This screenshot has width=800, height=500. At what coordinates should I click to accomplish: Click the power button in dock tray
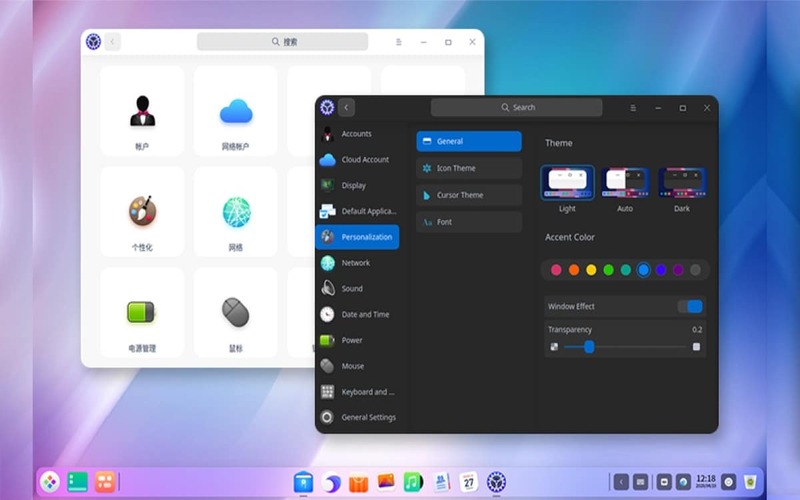click(729, 482)
